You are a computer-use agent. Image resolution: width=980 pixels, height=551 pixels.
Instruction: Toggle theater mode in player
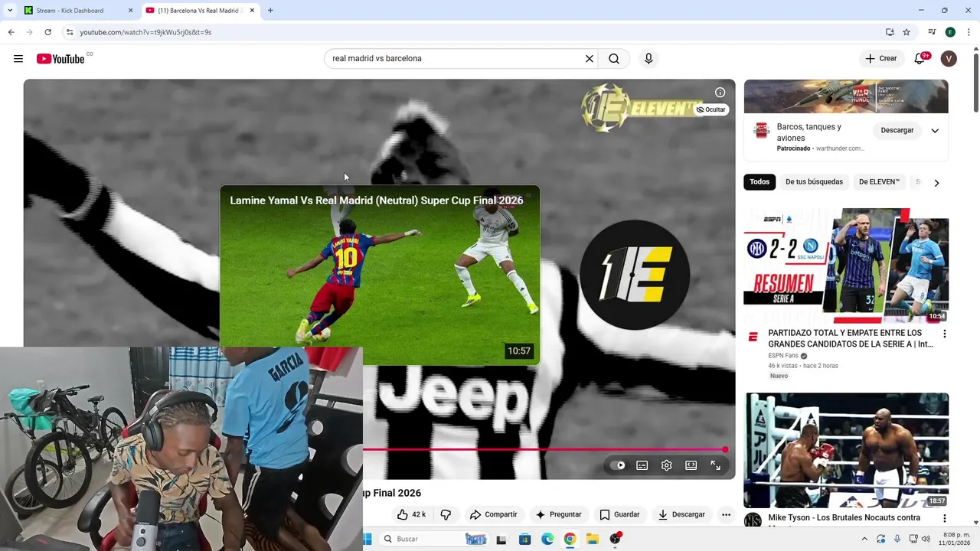click(691, 465)
